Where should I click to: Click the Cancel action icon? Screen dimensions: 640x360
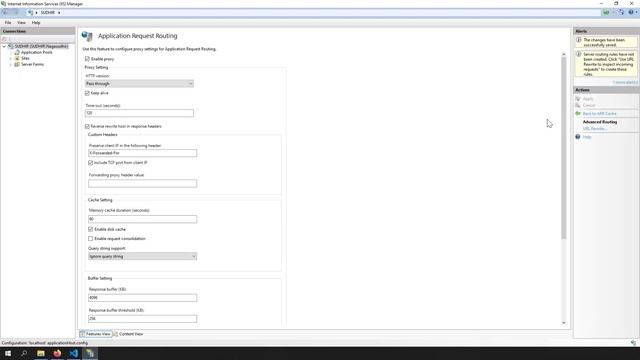coord(578,105)
